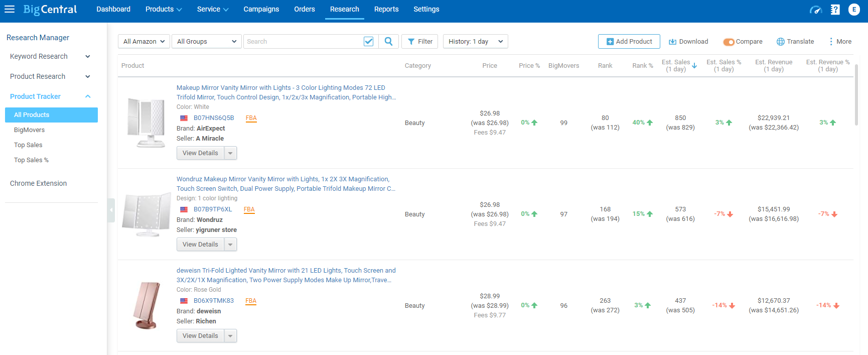Select the Research tab
868x355 pixels.
click(345, 9)
